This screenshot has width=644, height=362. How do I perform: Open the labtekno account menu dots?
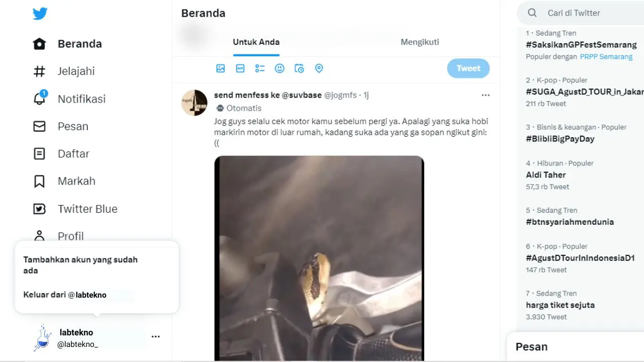click(156, 337)
